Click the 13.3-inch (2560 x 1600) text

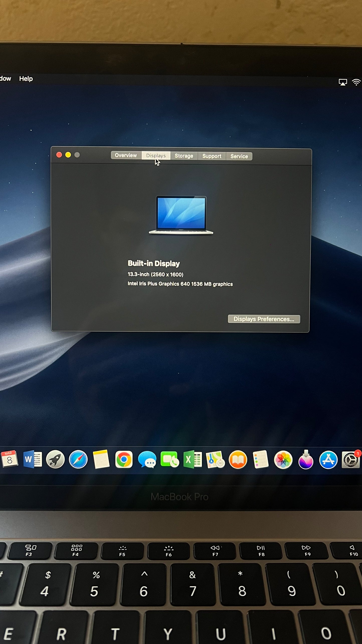[x=156, y=274]
